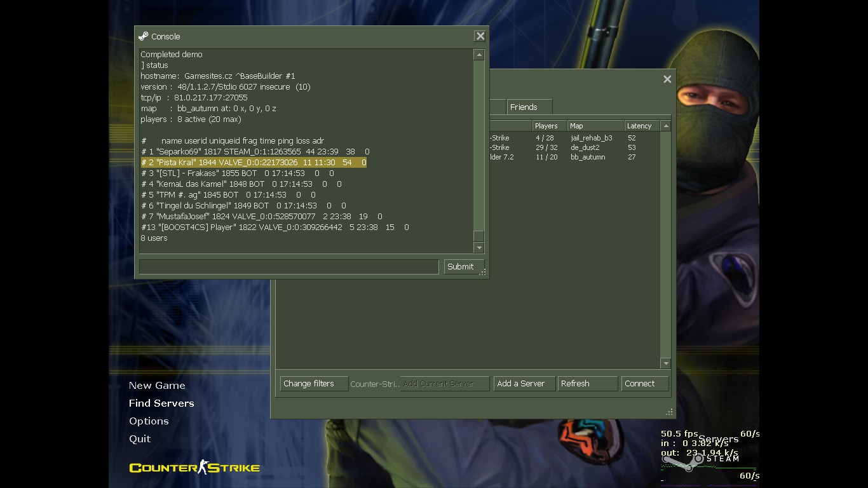Click the Console window resize grip
Image resolution: width=868 pixels, height=488 pixels.
pyautogui.click(x=483, y=273)
